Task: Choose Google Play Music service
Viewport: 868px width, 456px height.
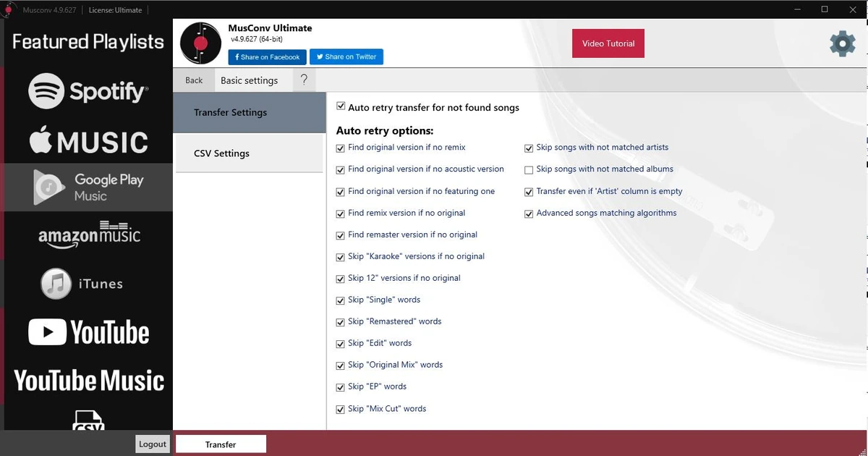Action: point(88,187)
